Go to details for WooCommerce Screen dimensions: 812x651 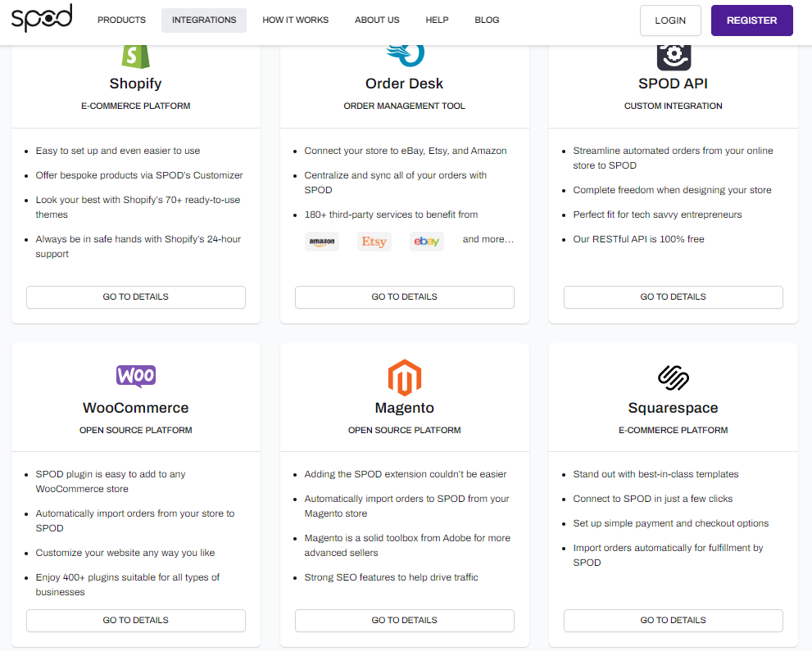pyautogui.click(x=136, y=621)
